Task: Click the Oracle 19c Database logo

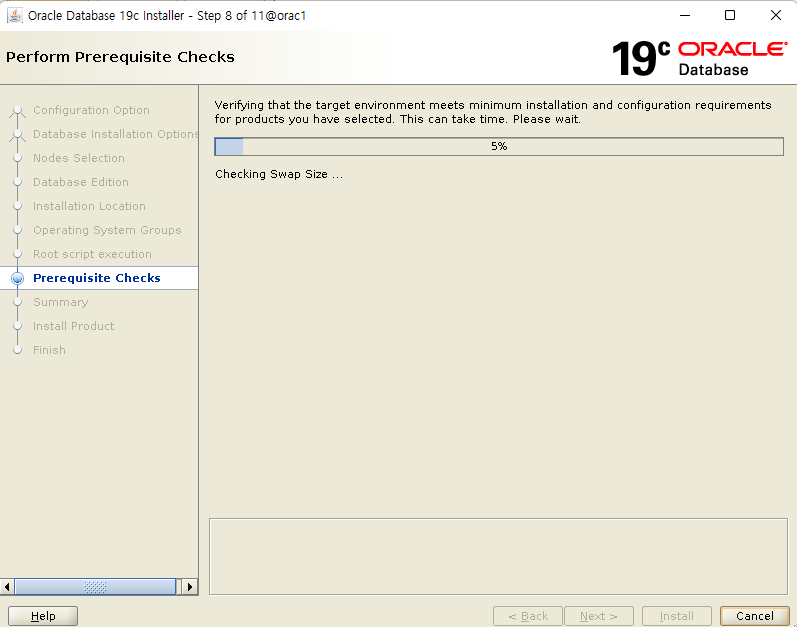Action: tap(699, 58)
